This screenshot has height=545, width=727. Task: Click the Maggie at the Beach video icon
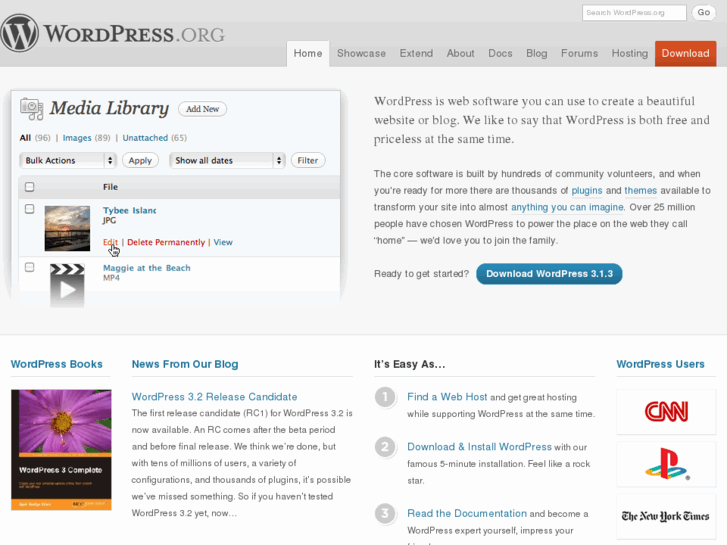pyautogui.click(x=67, y=285)
